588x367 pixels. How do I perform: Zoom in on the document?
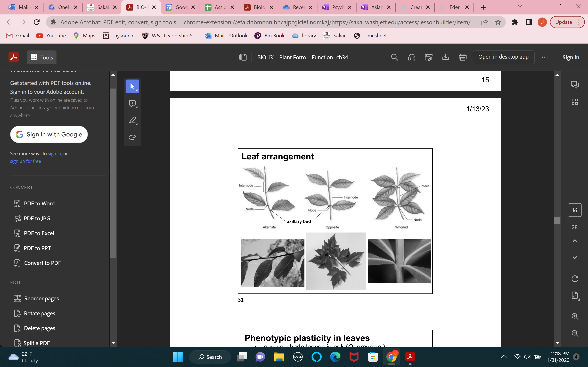pos(575,316)
